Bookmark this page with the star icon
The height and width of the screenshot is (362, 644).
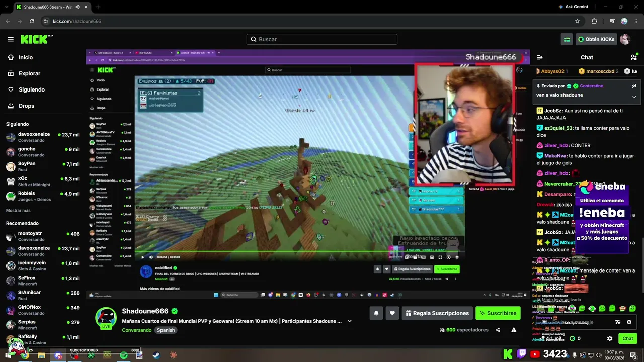click(577, 21)
